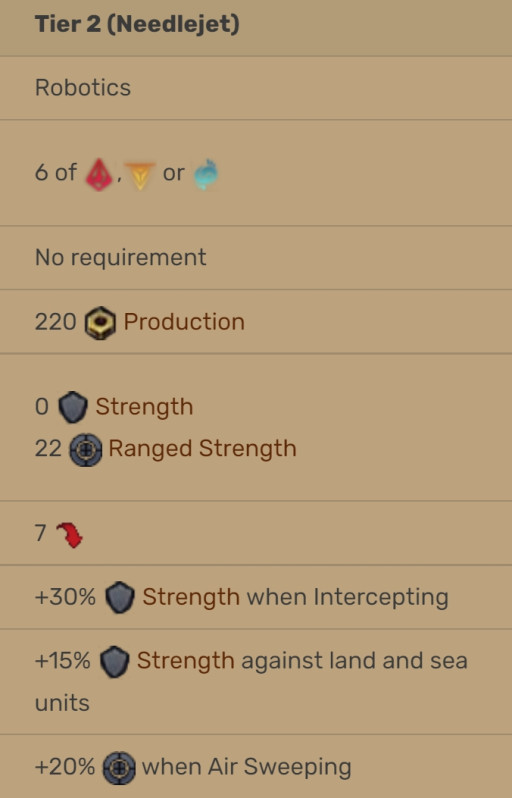Open Strength link in Intercepting row
512x798 pixels.
click(x=191, y=597)
